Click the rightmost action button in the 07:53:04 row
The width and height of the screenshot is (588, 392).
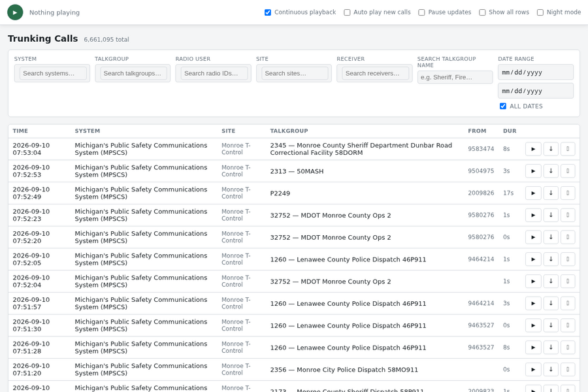[x=568, y=149]
